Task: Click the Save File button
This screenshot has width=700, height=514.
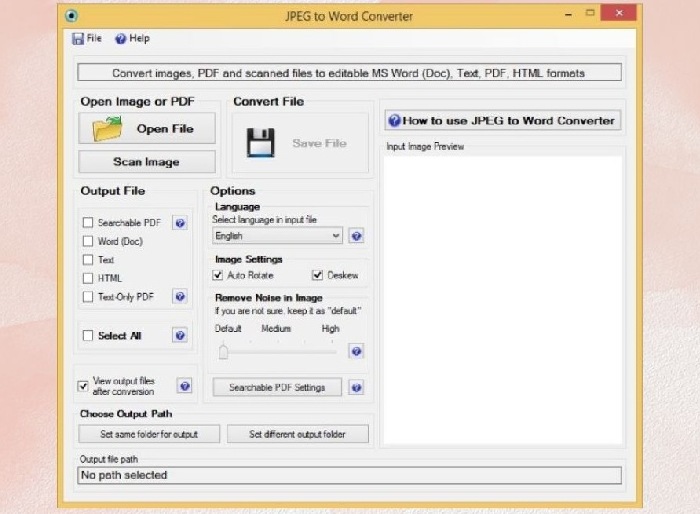Action: pyautogui.click(x=300, y=143)
